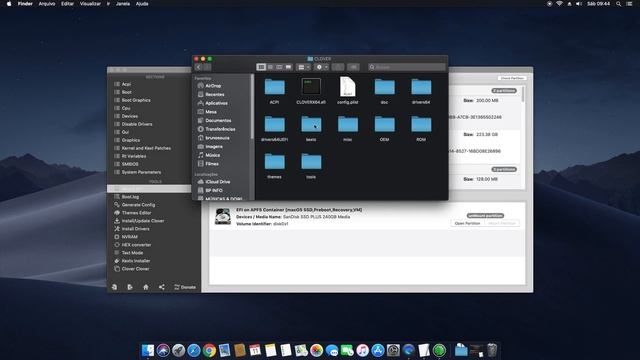Open the Devices section
The width and height of the screenshot is (640, 360).
tap(129, 116)
